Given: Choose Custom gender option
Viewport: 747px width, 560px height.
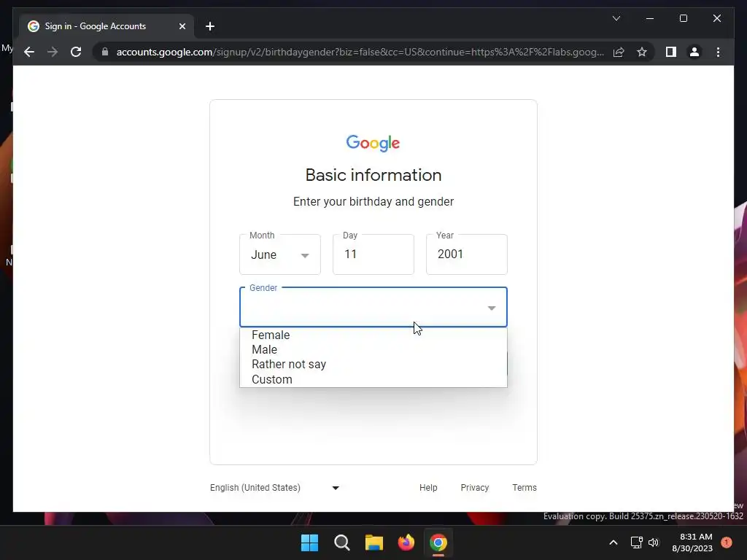Looking at the screenshot, I should click(373, 379).
